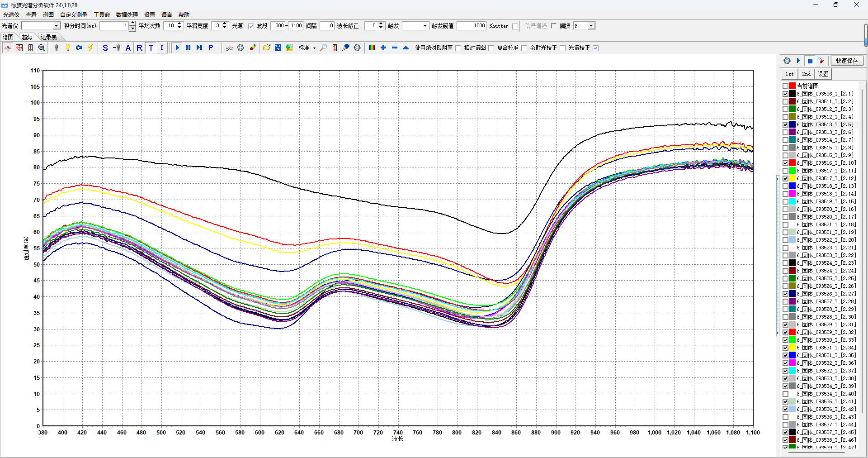Click the 快速保存 quick save button
This screenshot has width=868, height=458.
pyautogui.click(x=847, y=61)
